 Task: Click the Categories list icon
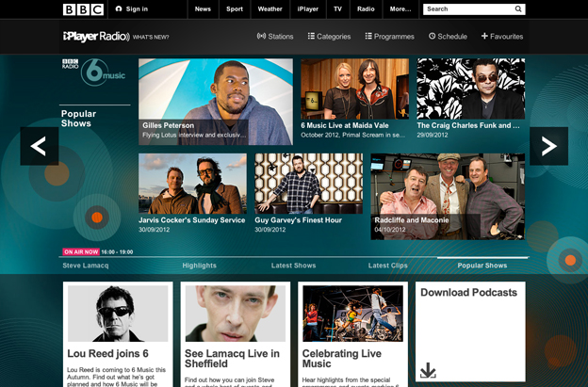click(311, 36)
